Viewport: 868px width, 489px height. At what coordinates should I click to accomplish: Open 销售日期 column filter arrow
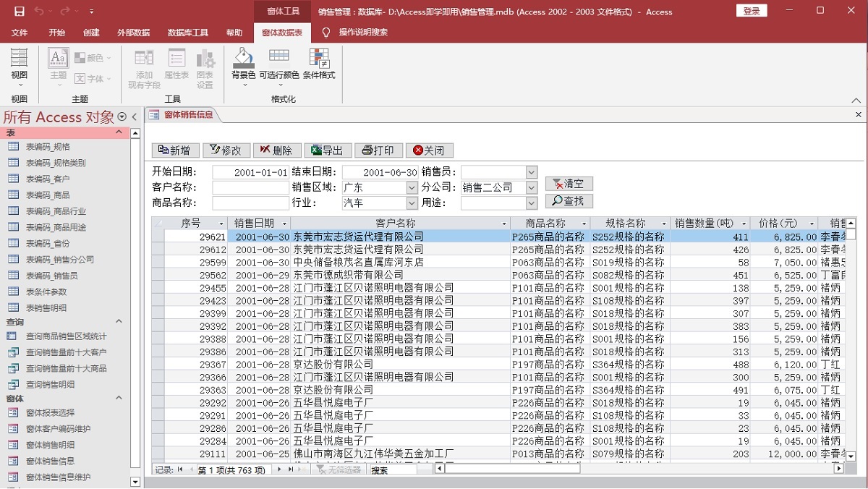(284, 224)
